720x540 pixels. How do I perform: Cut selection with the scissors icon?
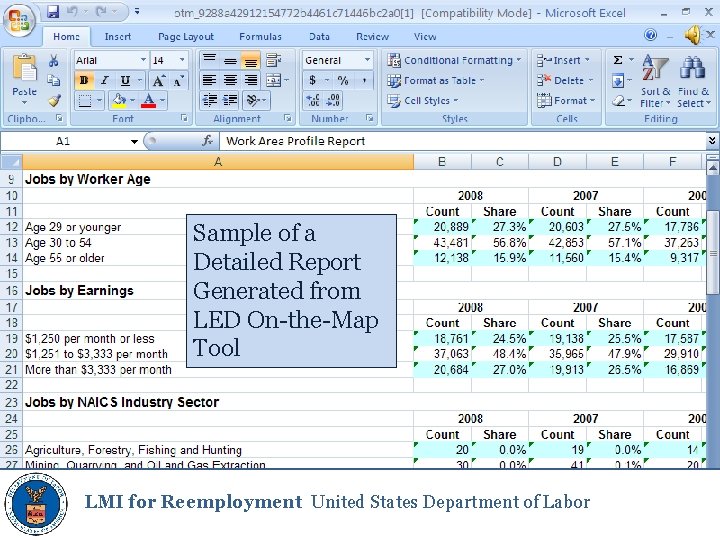(x=54, y=60)
